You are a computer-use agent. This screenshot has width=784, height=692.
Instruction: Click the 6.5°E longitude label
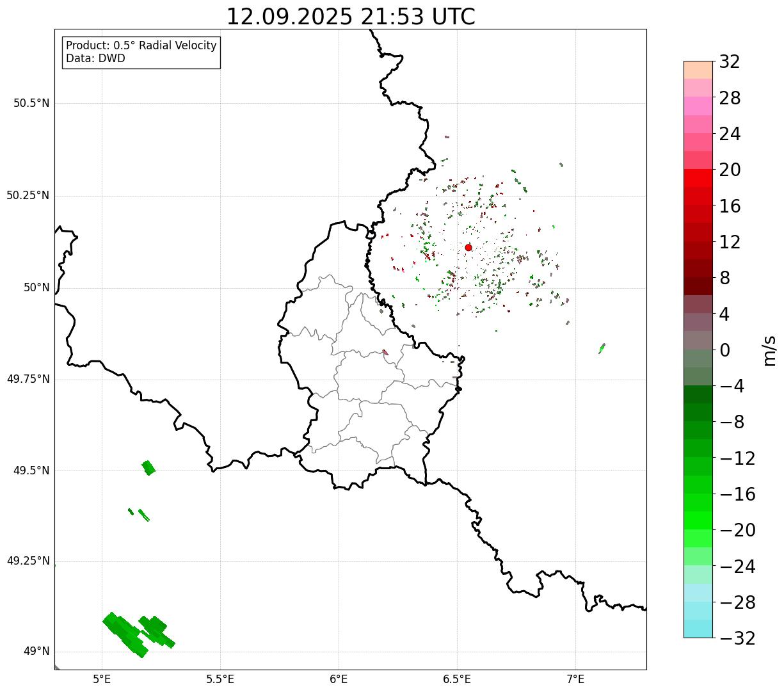click(457, 679)
